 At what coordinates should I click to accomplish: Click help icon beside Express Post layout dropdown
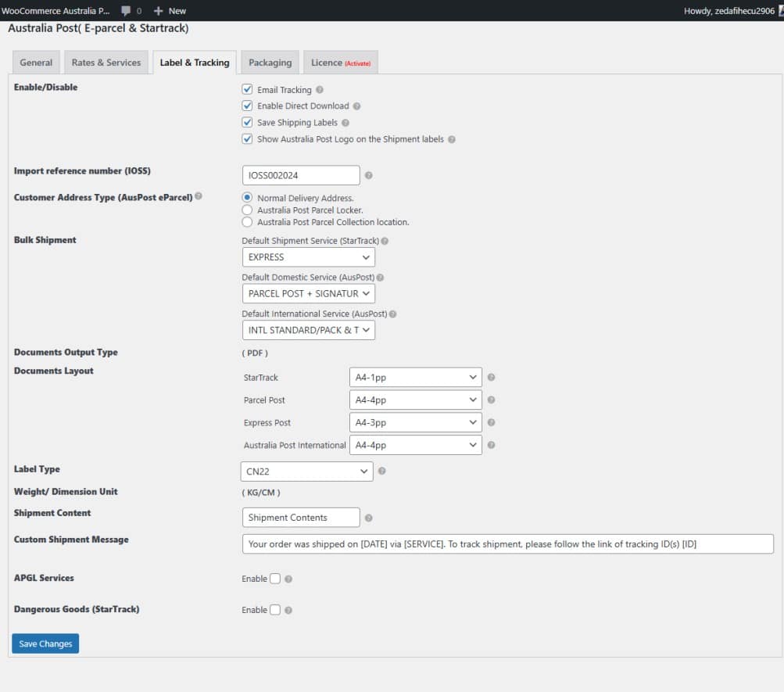491,422
